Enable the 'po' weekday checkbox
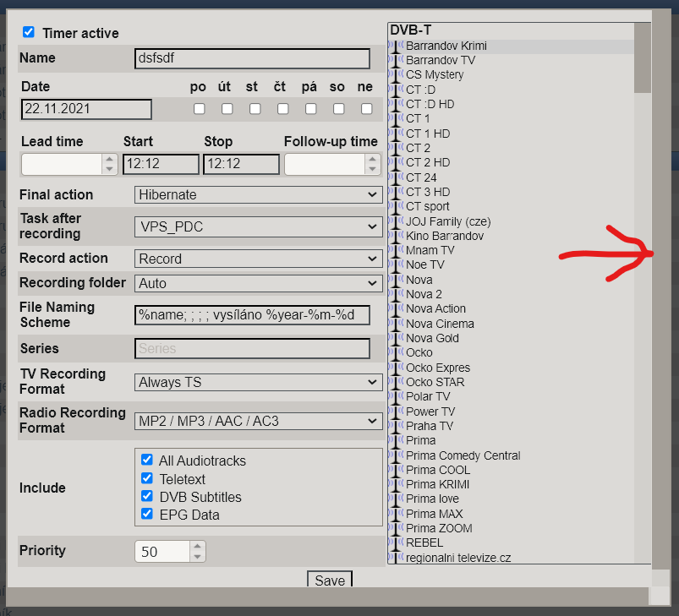This screenshot has width=679, height=616. (x=199, y=109)
